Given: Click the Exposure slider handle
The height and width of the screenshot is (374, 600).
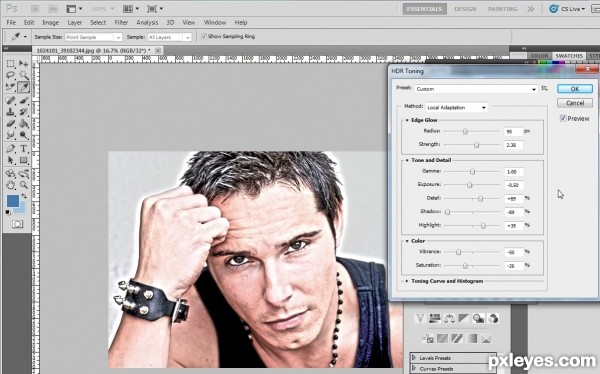Looking at the screenshot, I should (470, 185).
